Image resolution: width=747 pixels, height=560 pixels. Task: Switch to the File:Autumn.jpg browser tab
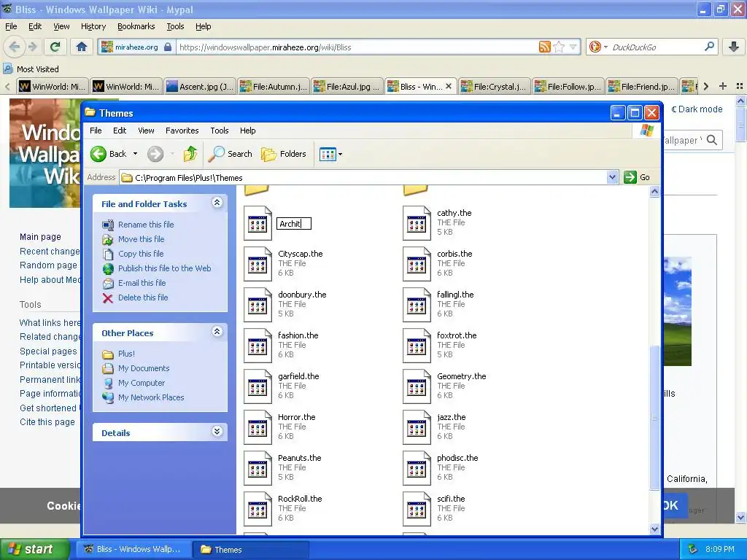click(x=274, y=87)
